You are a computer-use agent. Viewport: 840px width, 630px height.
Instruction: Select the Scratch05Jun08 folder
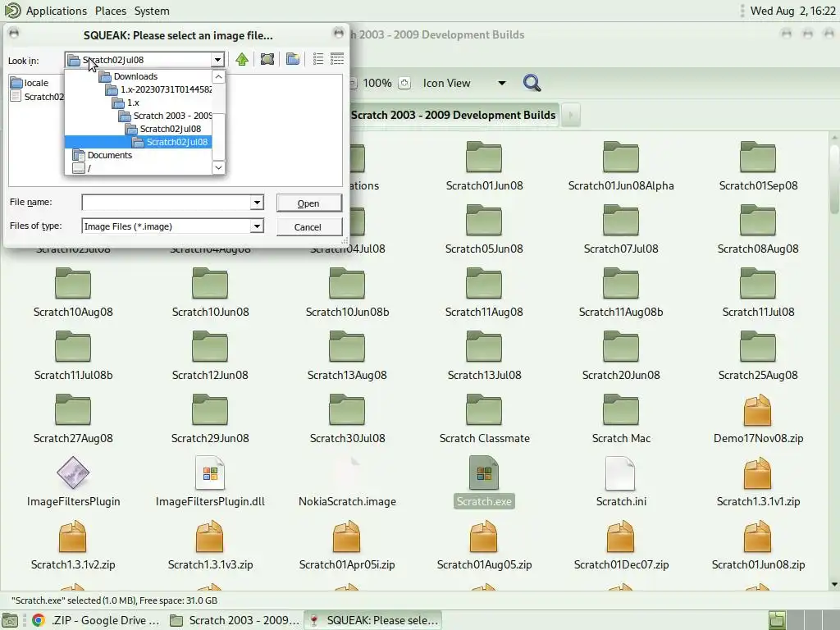pyautogui.click(x=484, y=230)
